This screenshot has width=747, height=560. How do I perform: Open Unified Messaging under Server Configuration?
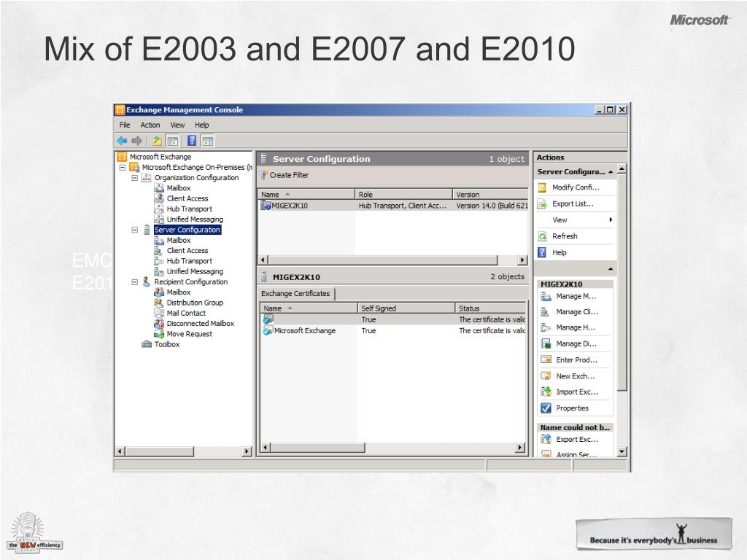click(195, 271)
